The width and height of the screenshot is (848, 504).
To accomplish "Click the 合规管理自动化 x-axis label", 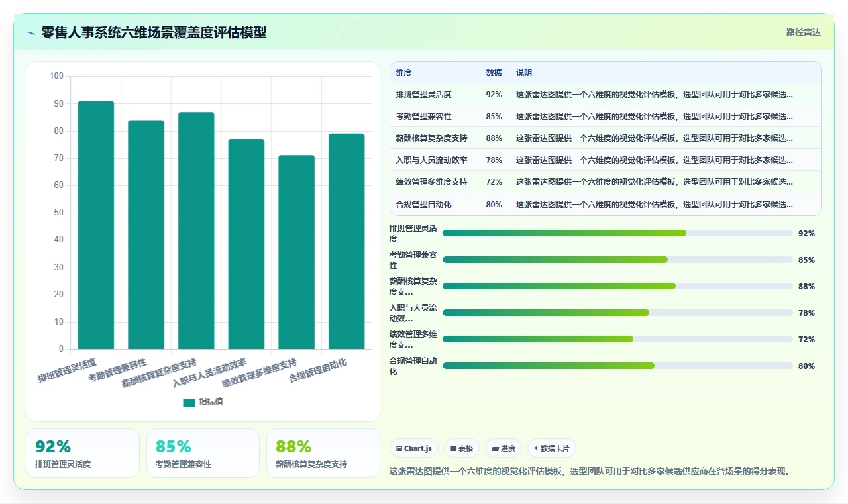I will (x=318, y=370).
